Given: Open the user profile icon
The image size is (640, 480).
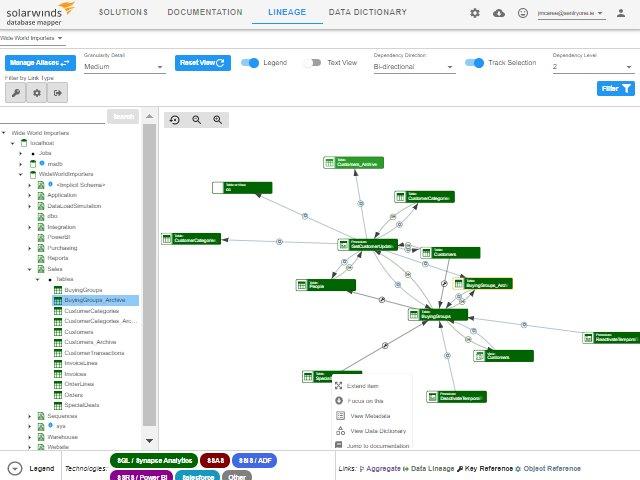Looking at the screenshot, I should pos(621,13).
